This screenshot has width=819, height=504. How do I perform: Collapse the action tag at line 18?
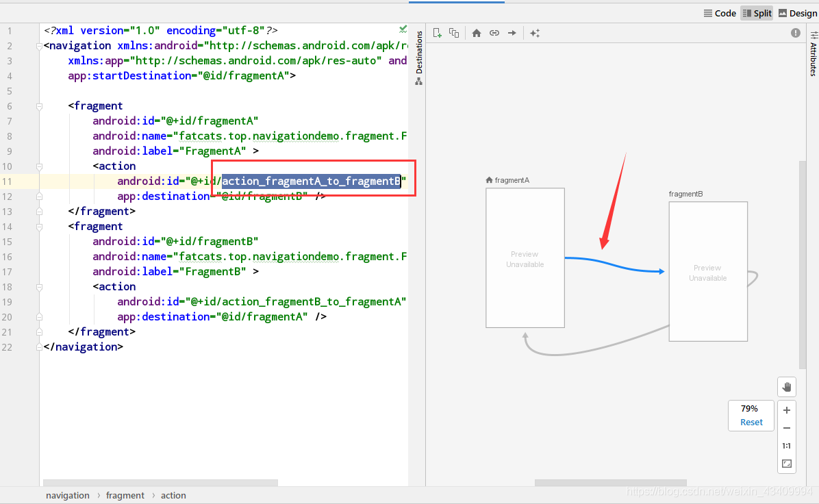tap(39, 287)
